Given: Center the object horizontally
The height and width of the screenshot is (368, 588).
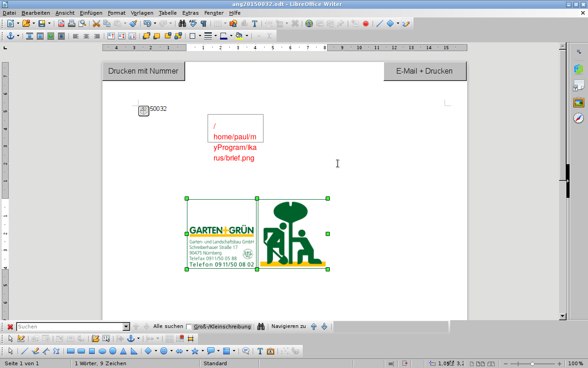Looking at the screenshot, I should pyautogui.click(x=86, y=36).
